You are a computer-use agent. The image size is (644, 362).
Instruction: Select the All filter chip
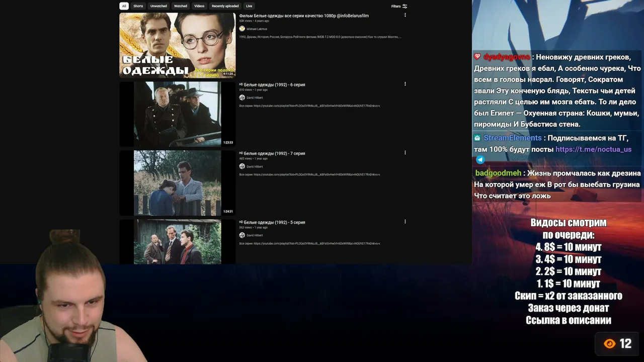coord(124,6)
